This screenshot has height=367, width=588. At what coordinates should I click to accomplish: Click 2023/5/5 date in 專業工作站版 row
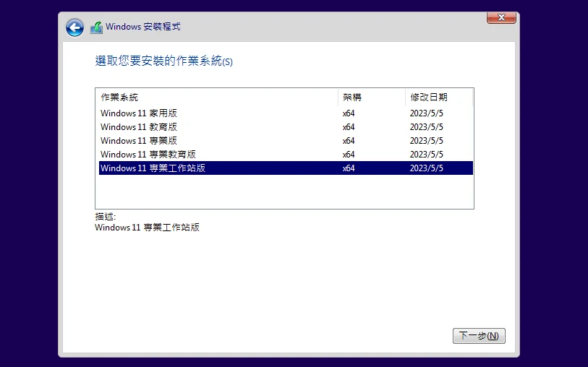click(427, 168)
